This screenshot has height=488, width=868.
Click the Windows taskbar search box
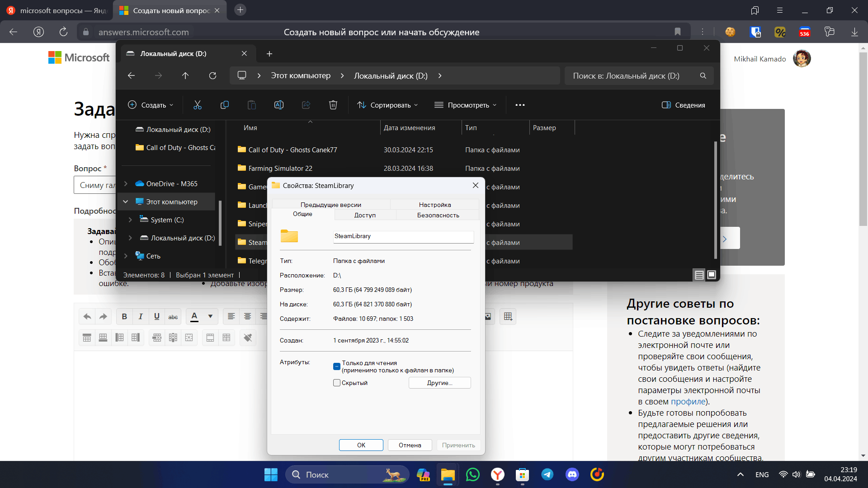coord(347,474)
